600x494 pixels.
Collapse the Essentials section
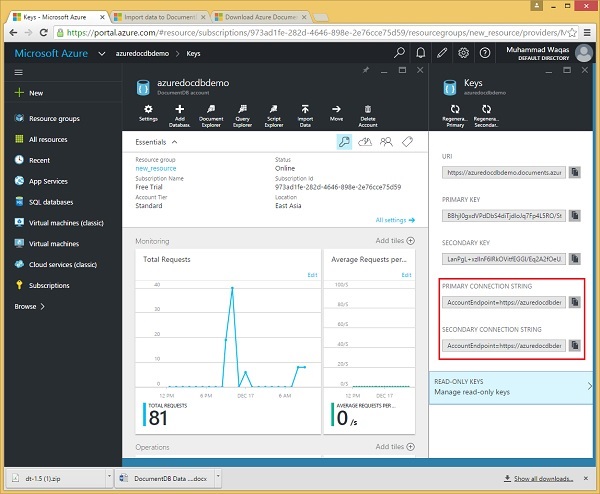[x=175, y=142]
